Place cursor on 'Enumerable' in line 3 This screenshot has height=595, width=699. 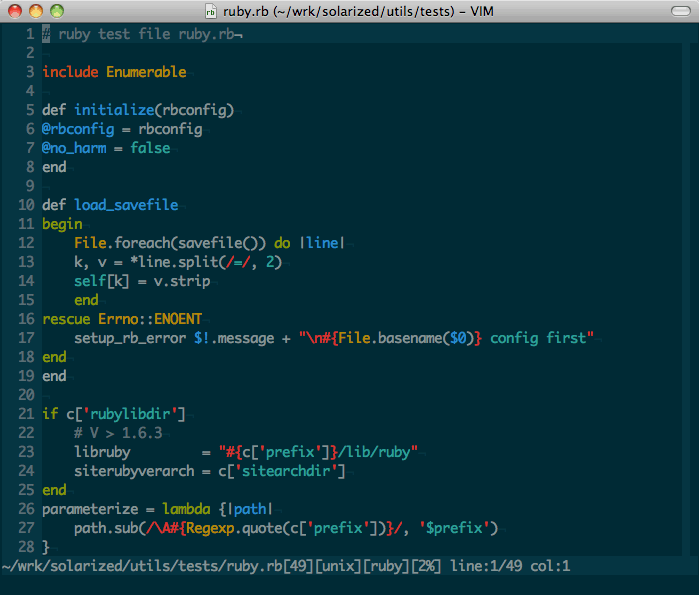pos(146,72)
